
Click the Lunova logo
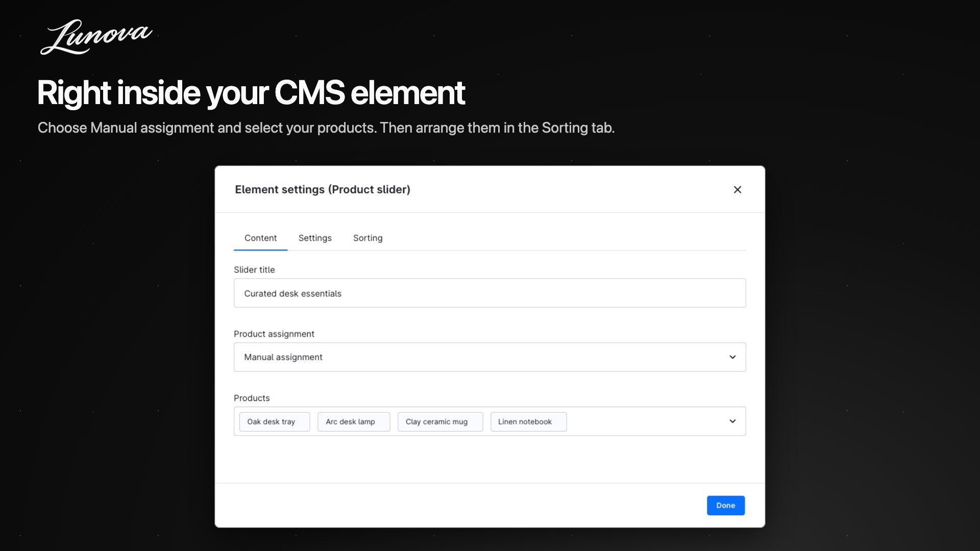[96, 37]
